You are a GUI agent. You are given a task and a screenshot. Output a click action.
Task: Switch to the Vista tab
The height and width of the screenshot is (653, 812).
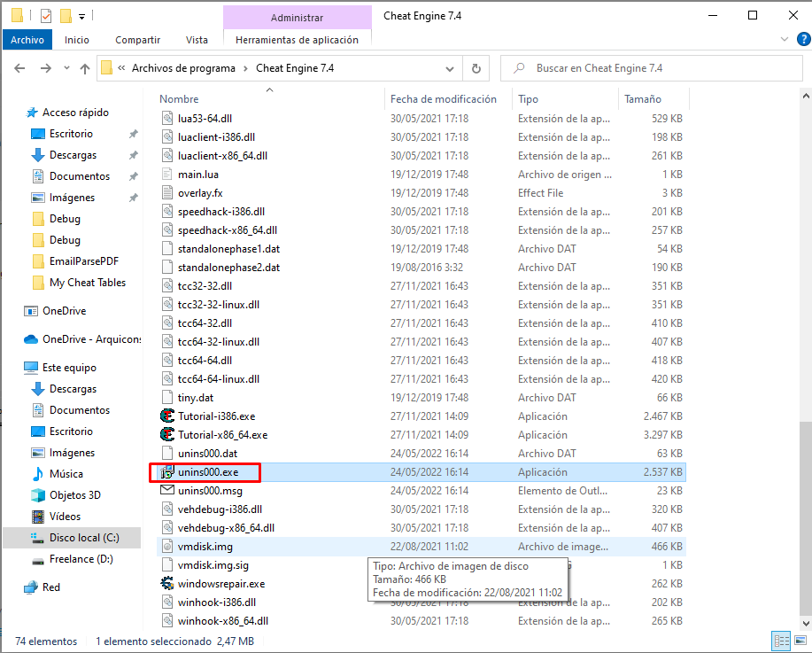pyautogui.click(x=197, y=39)
